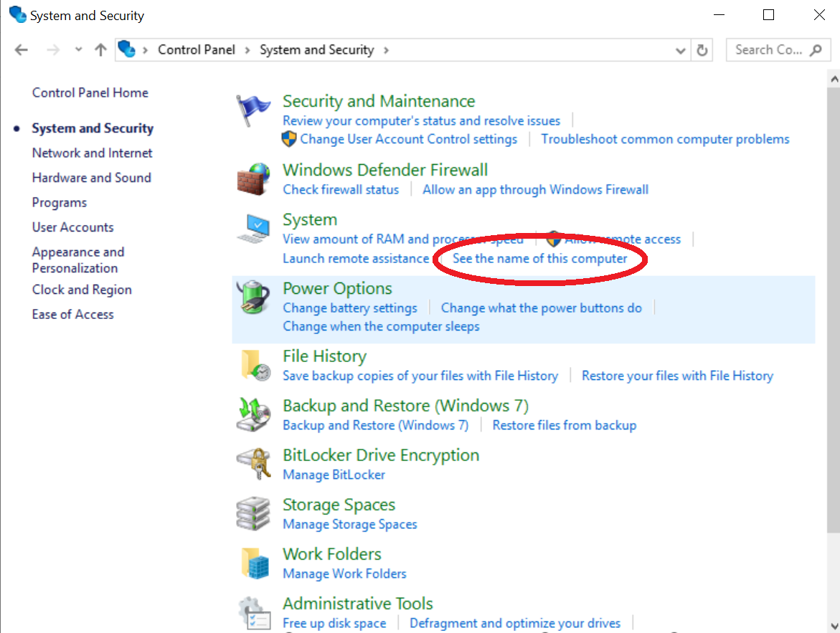Click the BitLocker Drive Encryption lock icon

253,465
